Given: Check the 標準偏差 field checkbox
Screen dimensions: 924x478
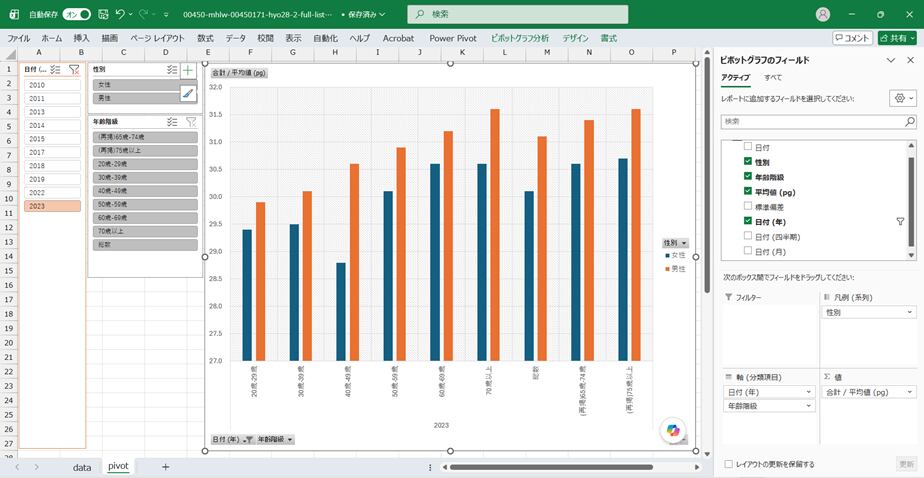Looking at the screenshot, I should tap(748, 207).
